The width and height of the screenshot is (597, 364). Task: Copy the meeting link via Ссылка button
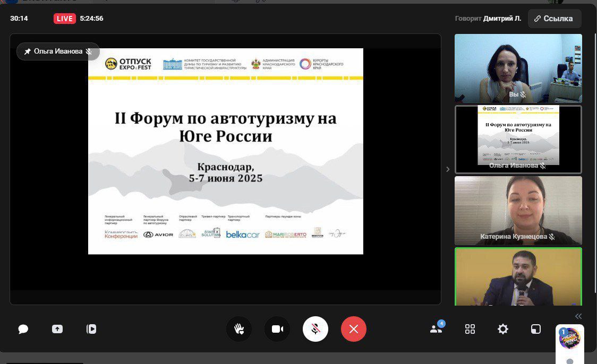(x=555, y=19)
